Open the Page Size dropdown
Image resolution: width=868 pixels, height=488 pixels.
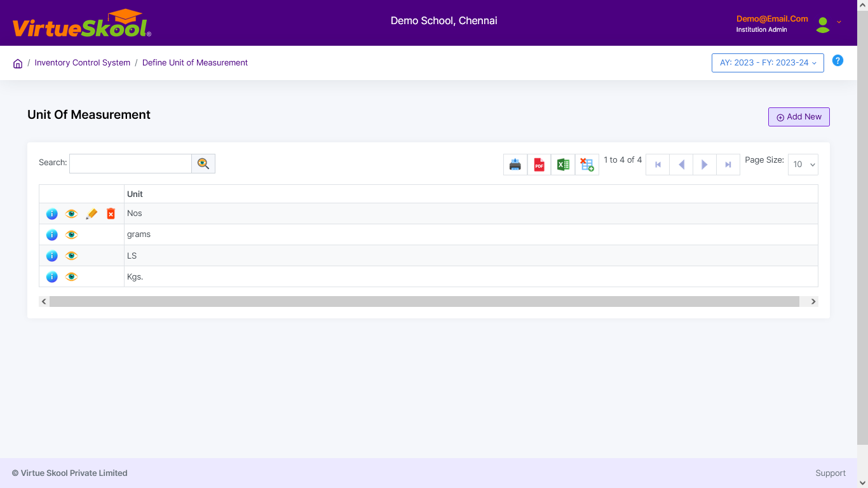pyautogui.click(x=803, y=165)
